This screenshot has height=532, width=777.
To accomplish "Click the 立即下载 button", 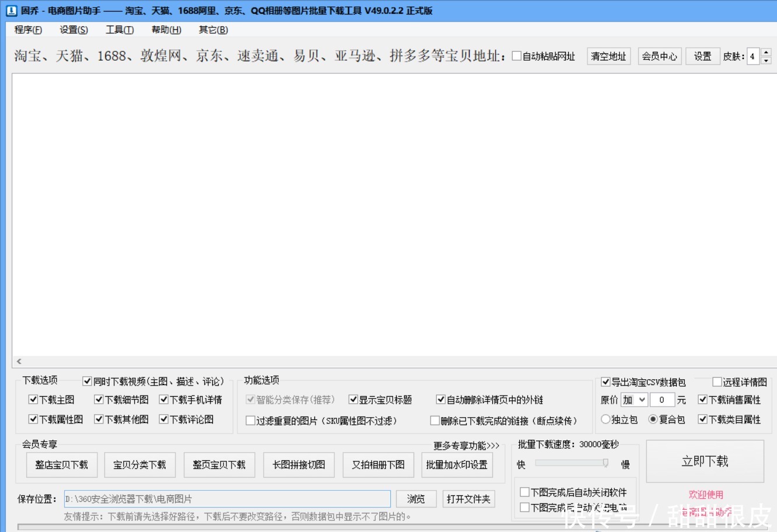I will click(x=705, y=461).
